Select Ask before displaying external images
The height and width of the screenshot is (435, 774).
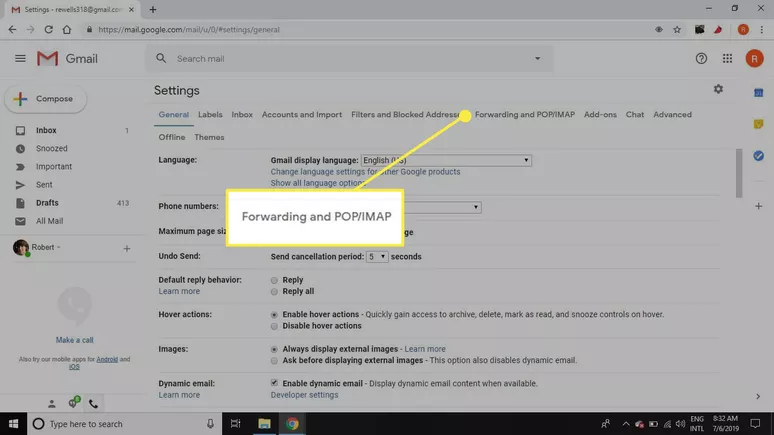(x=274, y=361)
